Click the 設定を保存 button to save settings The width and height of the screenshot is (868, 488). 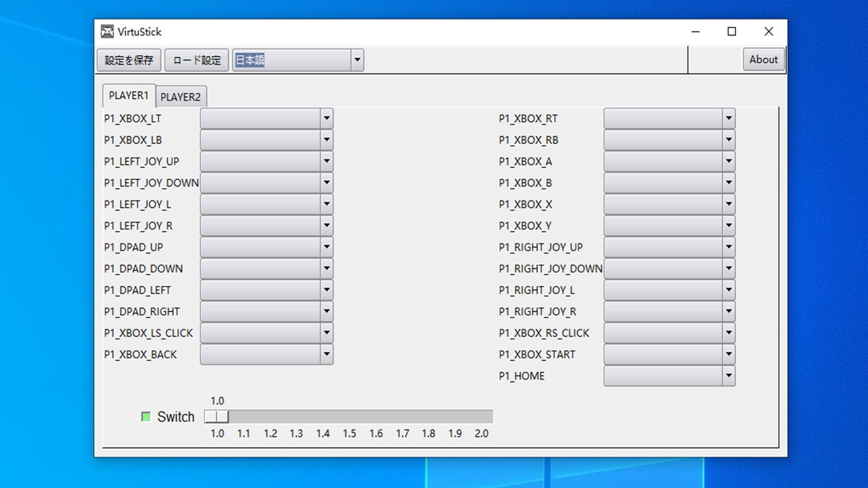pos(128,59)
